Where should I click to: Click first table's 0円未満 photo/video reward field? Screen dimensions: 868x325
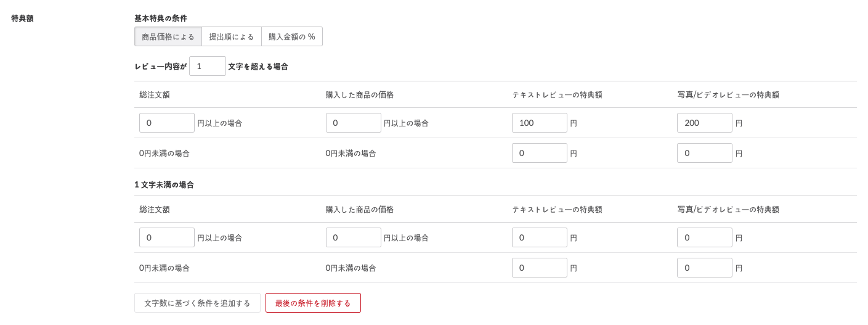coord(705,153)
